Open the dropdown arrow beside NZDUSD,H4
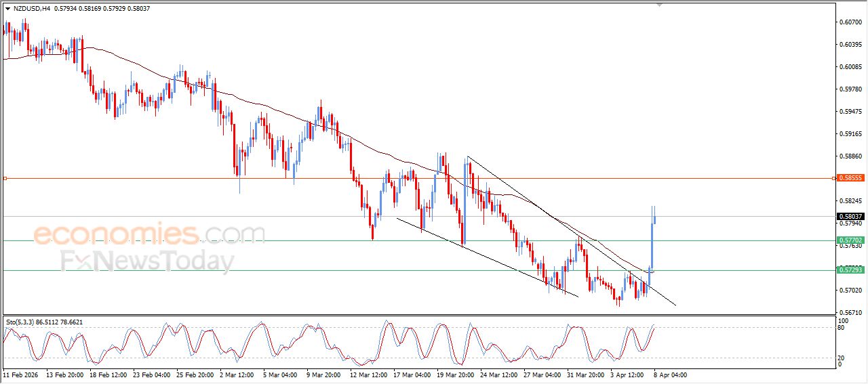 pos(7,9)
